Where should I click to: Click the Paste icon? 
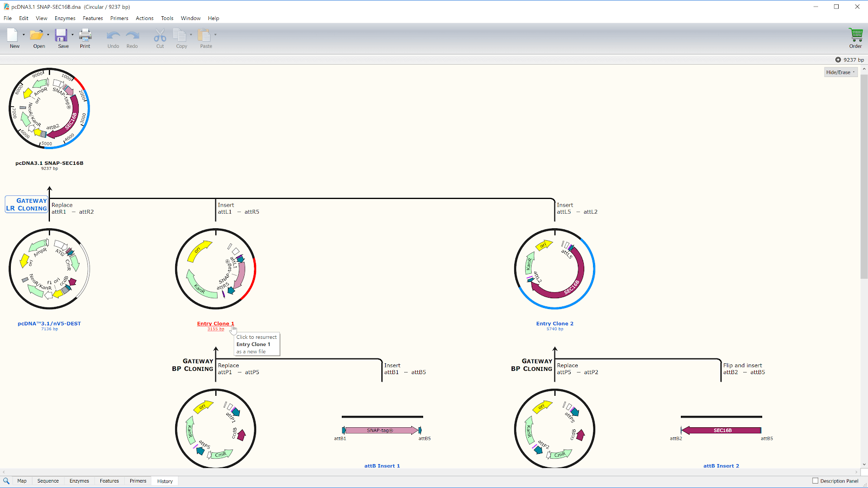click(206, 36)
